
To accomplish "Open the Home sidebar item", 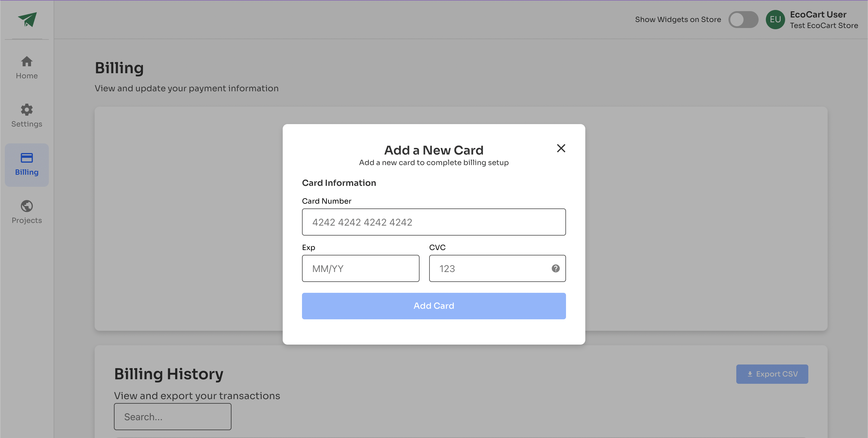I will coord(27,68).
